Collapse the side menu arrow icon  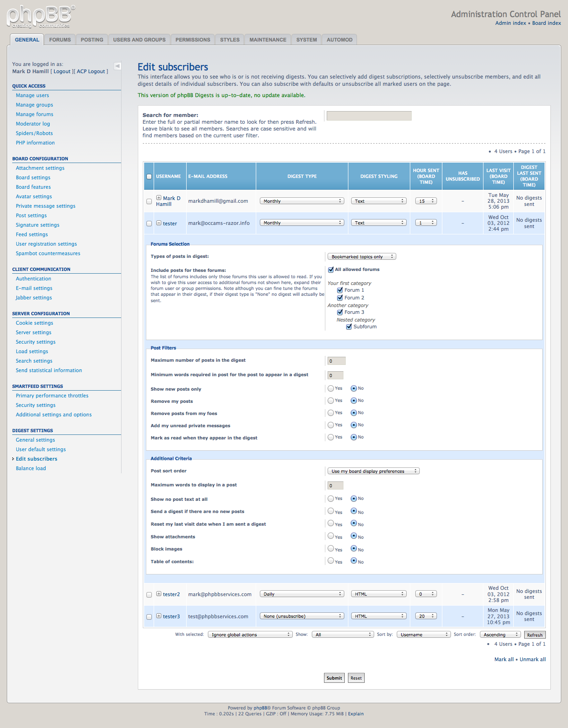(x=117, y=66)
